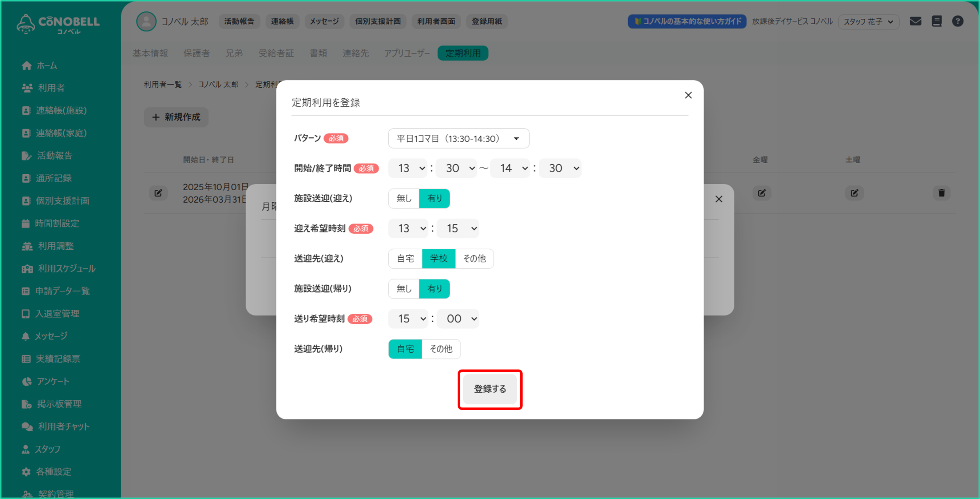Choose その他 for 送迎先(帰り)

click(441, 349)
